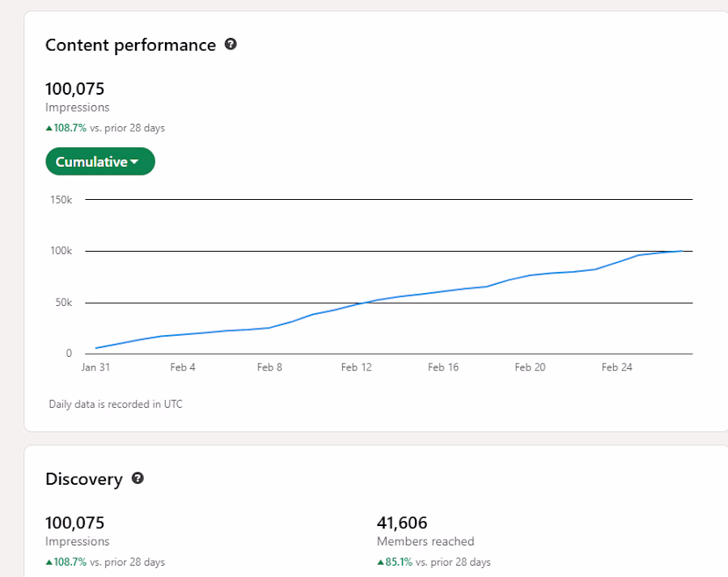Click the 41,606 Members reached figure
The image size is (728, 577).
click(402, 523)
